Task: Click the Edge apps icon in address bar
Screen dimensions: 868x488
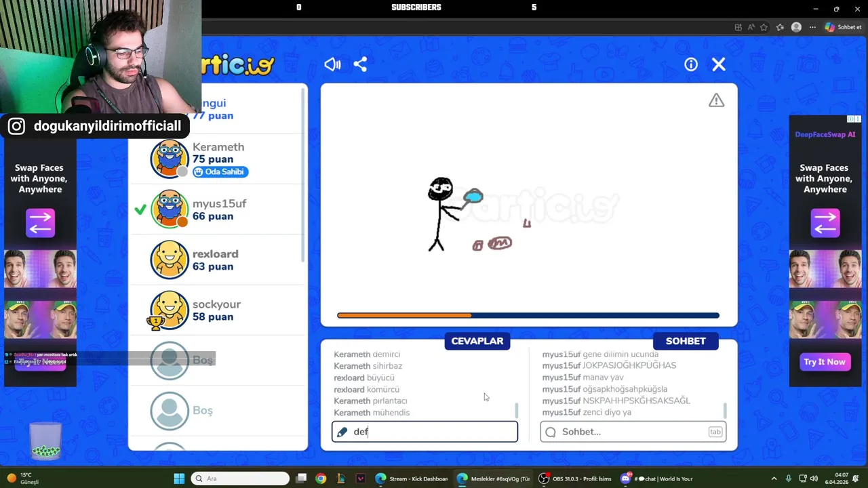Action: click(738, 27)
